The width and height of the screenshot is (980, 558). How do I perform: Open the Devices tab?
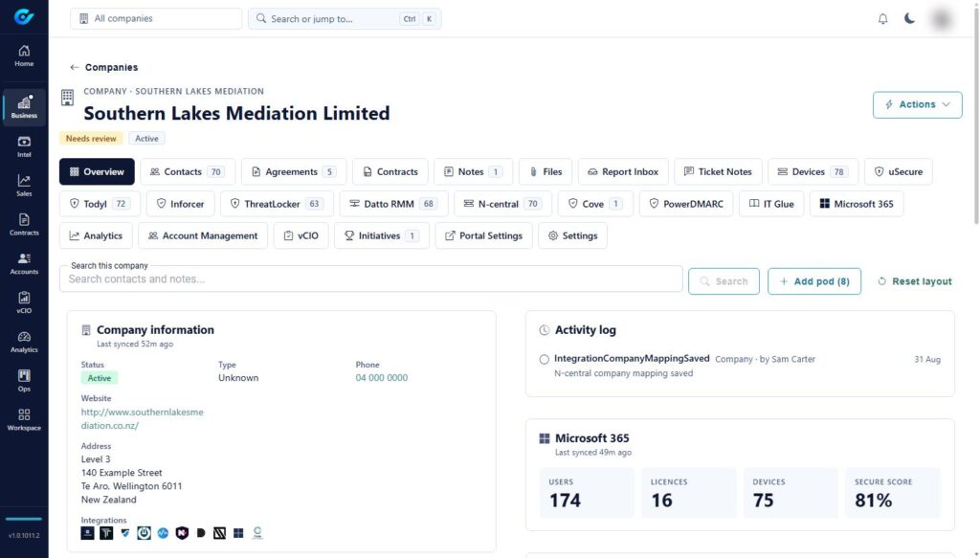(813, 172)
